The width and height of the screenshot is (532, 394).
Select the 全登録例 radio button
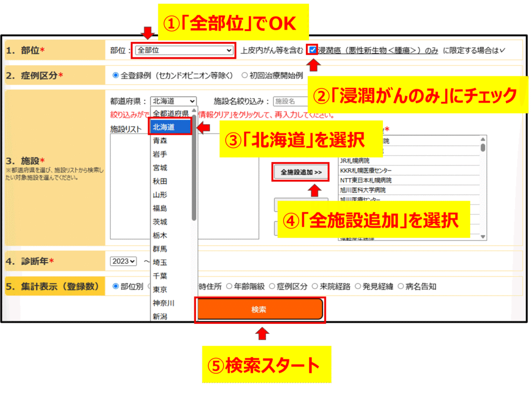tap(116, 75)
